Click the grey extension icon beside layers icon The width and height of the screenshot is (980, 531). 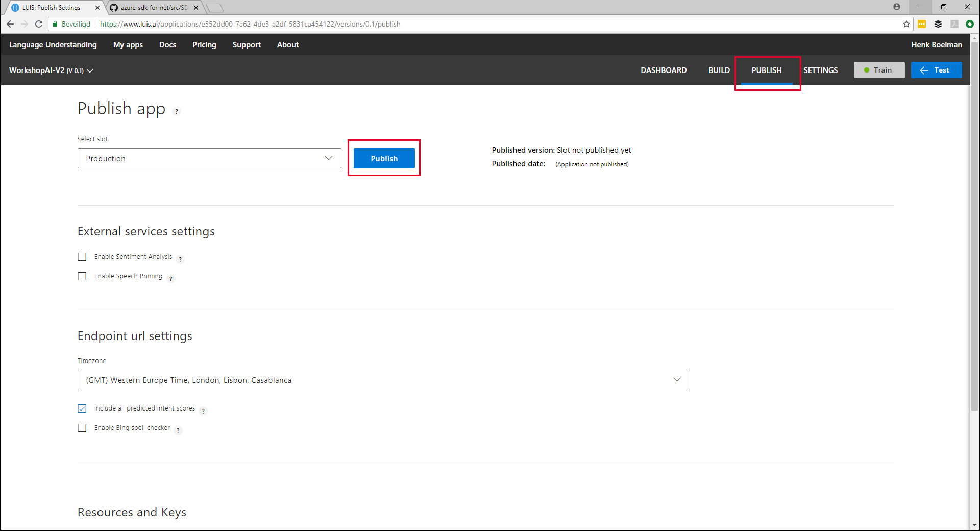pyautogui.click(x=954, y=24)
